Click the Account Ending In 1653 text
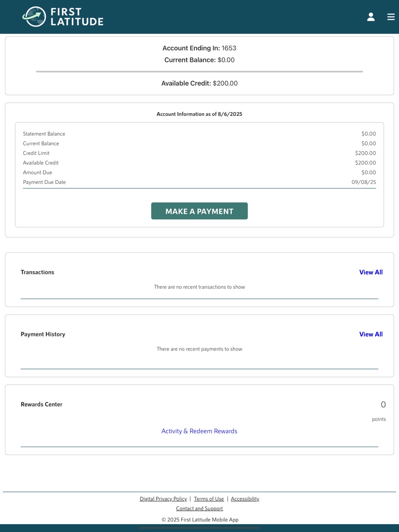 click(199, 48)
